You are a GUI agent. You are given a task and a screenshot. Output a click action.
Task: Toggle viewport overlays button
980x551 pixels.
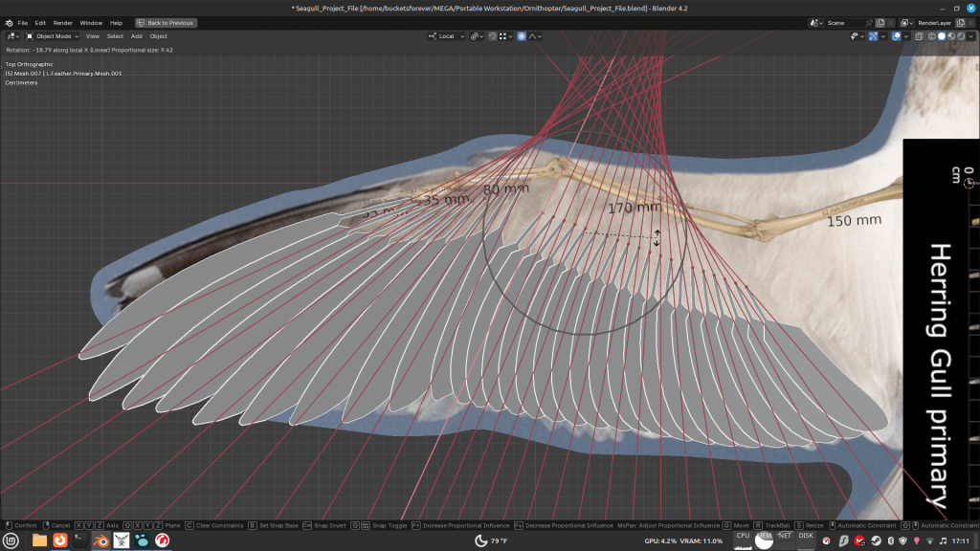896,36
